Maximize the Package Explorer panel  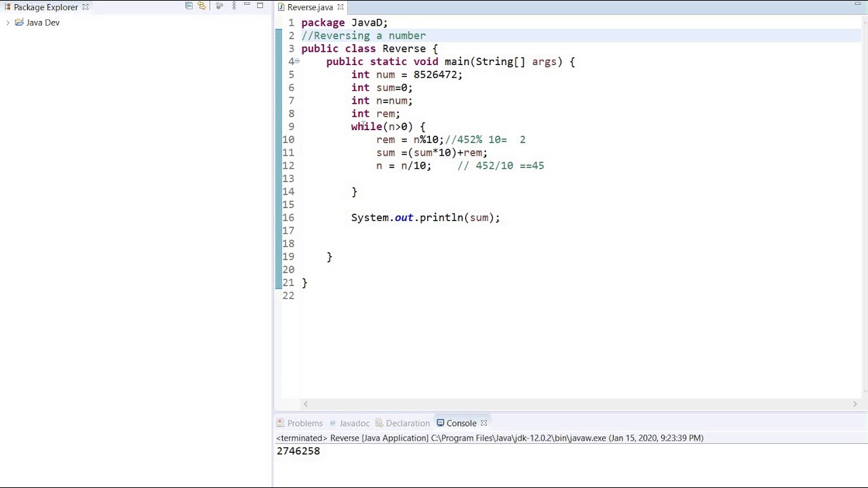click(260, 5)
